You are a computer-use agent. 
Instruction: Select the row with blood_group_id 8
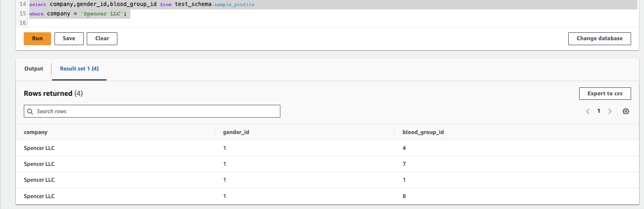pos(327,196)
